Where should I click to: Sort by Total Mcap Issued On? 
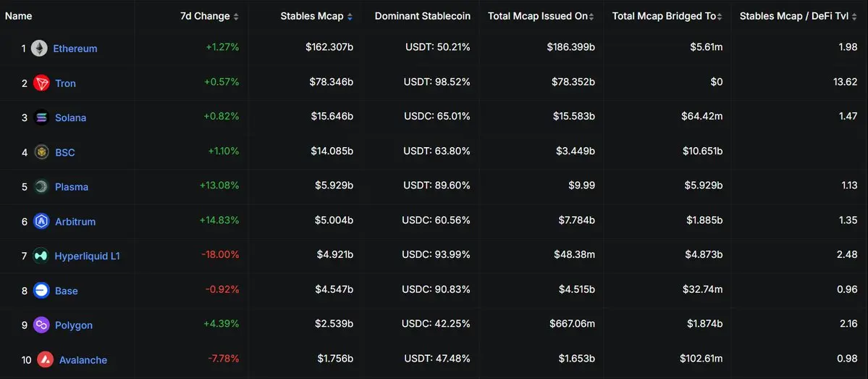point(536,16)
